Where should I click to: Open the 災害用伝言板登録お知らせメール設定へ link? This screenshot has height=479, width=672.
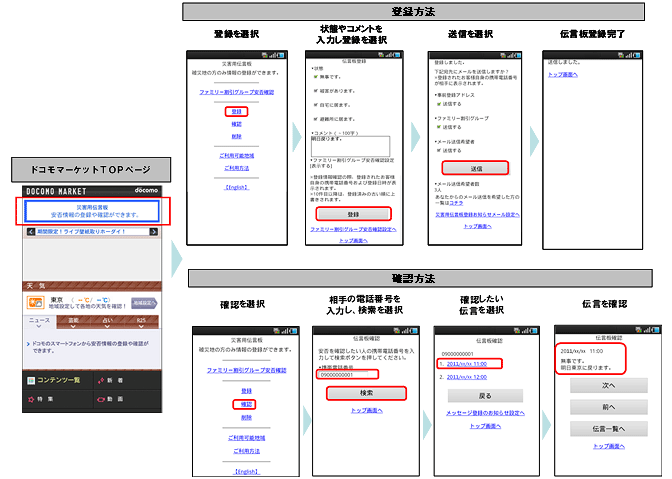[477, 215]
